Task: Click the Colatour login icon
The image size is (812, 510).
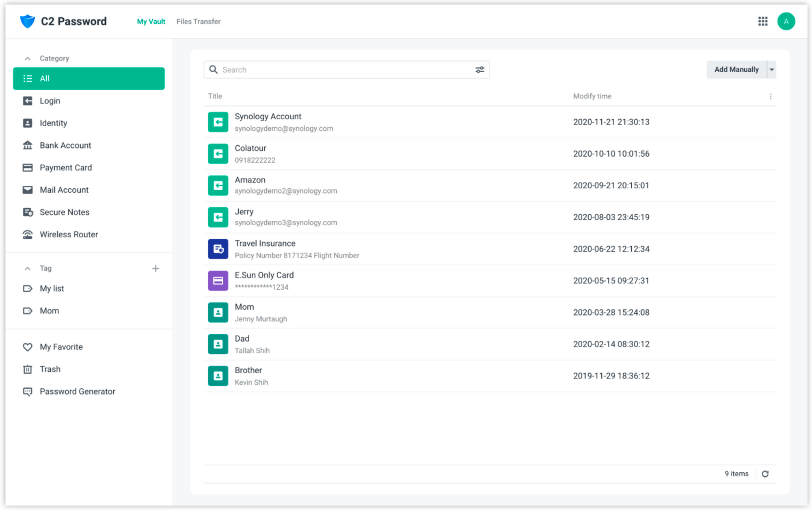Action: coord(218,154)
